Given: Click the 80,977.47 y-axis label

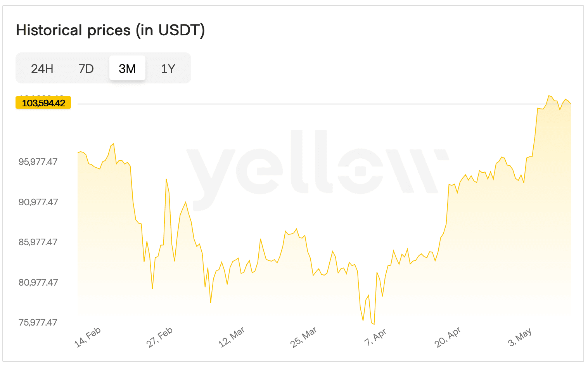Looking at the screenshot, I should tap(38, 283).
